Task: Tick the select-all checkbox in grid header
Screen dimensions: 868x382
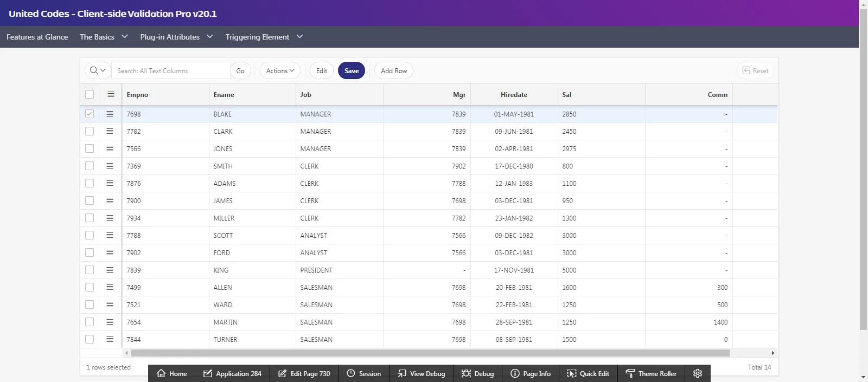Action: click(x=90, y=94)
